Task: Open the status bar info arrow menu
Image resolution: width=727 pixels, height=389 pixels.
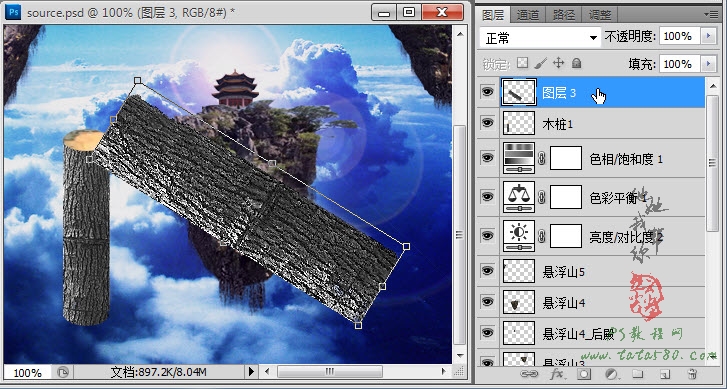Action: tap(251, 371)
